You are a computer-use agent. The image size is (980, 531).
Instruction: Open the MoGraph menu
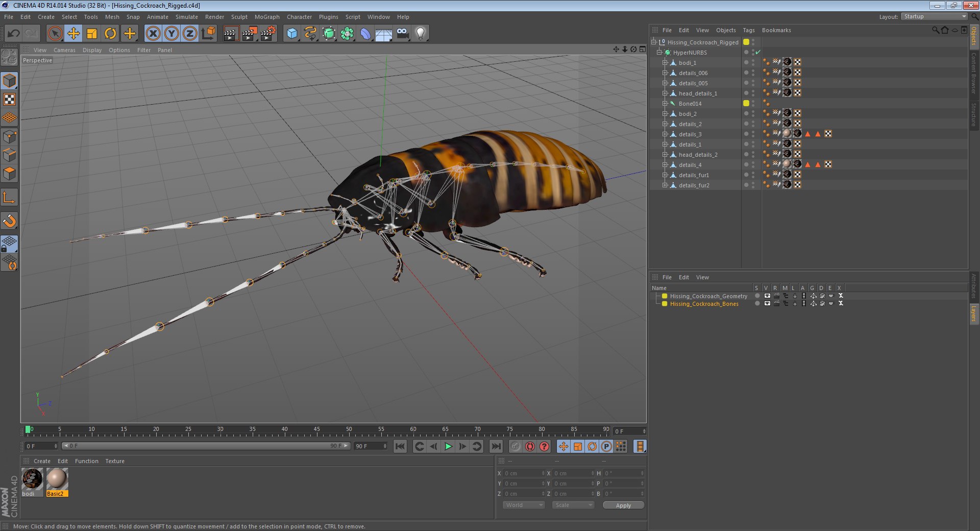pos(267,17)
